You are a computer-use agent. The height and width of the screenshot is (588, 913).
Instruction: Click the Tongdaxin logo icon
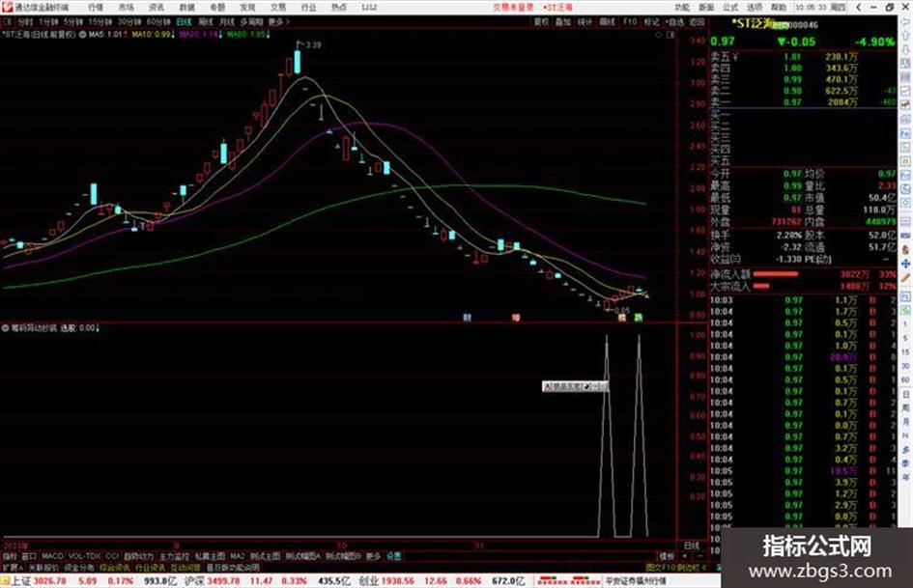click(x=7, y=7)
